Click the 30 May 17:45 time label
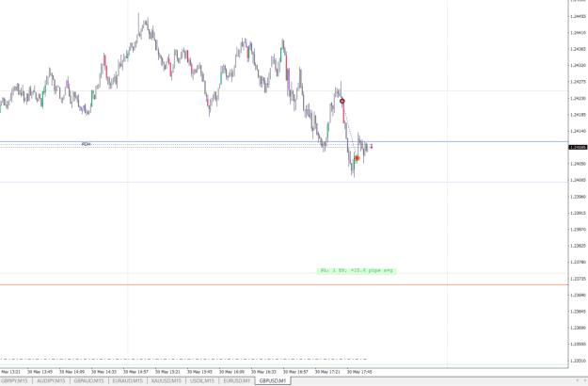 point(359,372)
